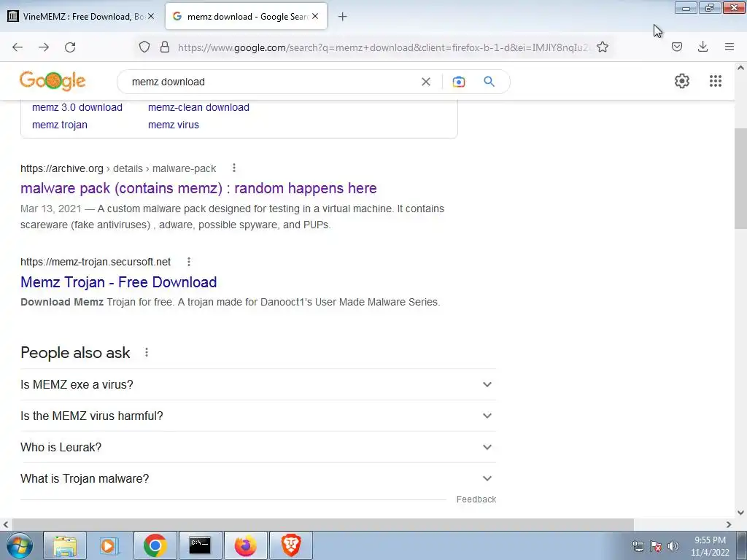The width and height of the screenshot is (747, 560).
Task: Click the browser URL address bar
Action: (x=384, y=47)
